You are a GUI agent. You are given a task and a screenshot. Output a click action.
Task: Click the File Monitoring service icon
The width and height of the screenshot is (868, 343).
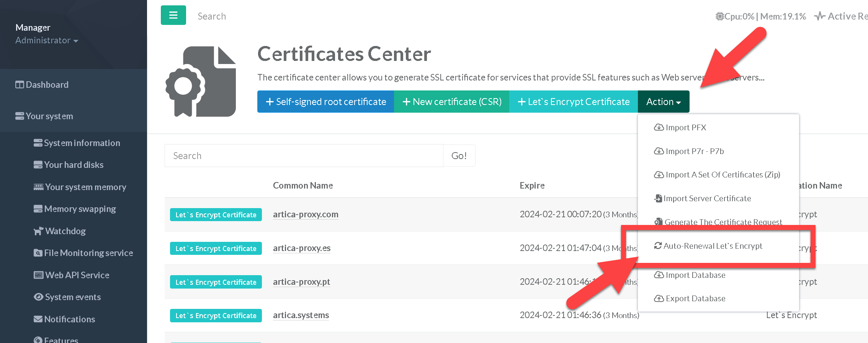(x=38, y=253)
